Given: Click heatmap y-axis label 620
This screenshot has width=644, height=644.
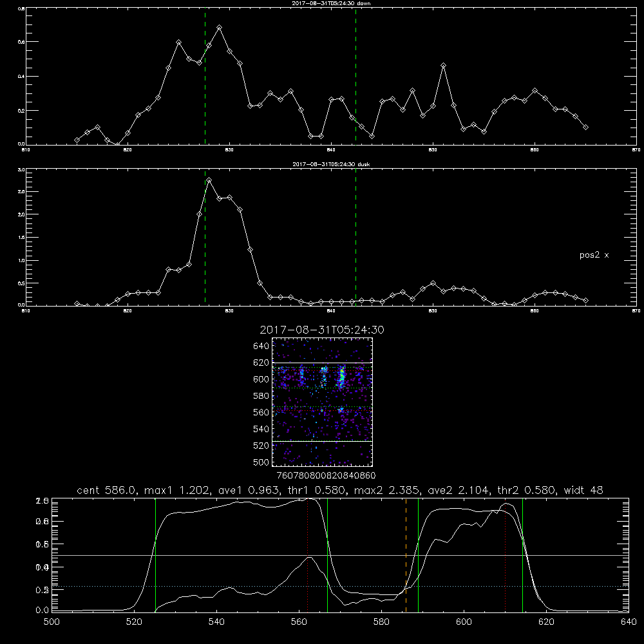Looking at the screenshot, I should pos(261,363).
